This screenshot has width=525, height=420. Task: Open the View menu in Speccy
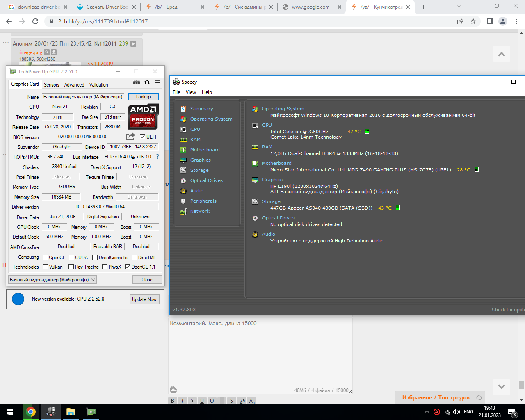tap(191, 92)
